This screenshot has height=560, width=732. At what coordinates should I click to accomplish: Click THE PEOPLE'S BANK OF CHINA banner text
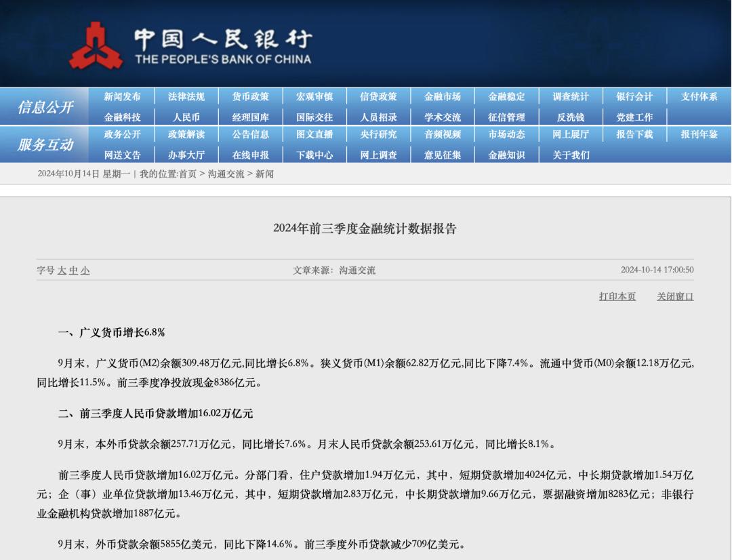coord(223,59)
